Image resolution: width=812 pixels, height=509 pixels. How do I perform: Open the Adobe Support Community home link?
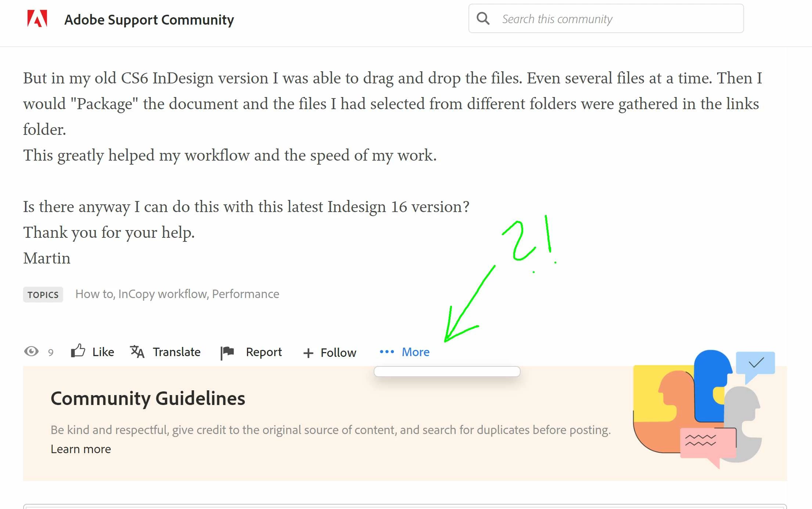point(149,19)
